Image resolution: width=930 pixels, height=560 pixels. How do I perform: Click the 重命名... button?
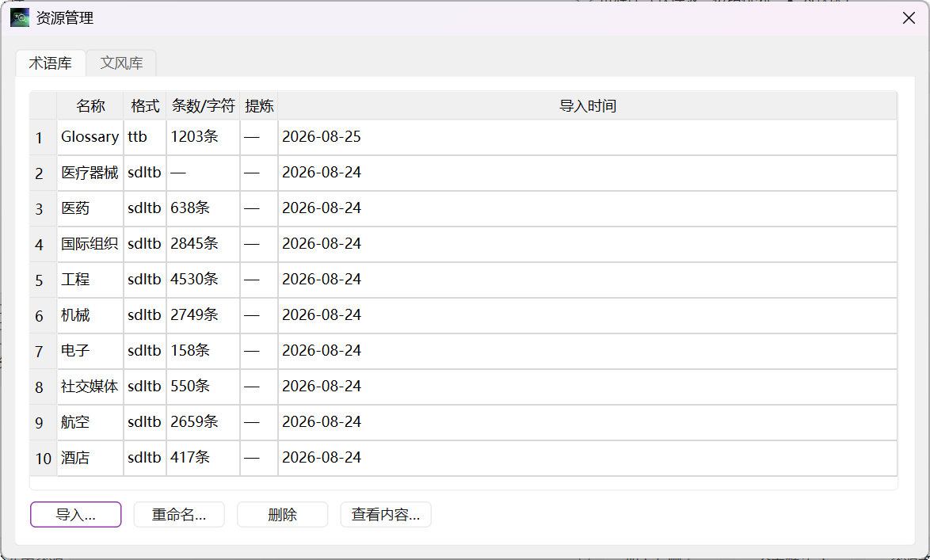(179, 514)
